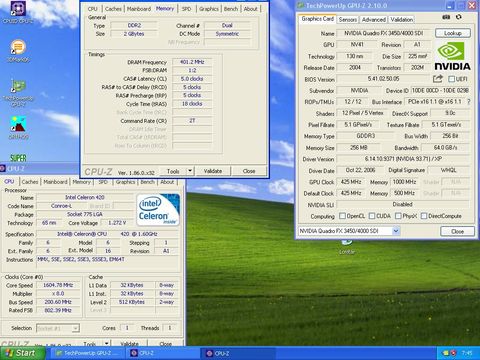Open the volcano picture desktop shortcut
480x360 pixels.
click(18, 128)
